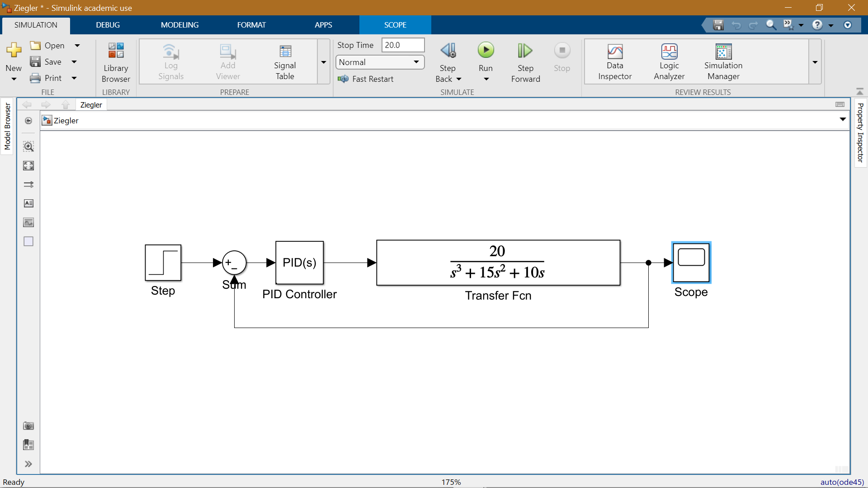Expand the Save dropdown arrow

tap(74, 62)
